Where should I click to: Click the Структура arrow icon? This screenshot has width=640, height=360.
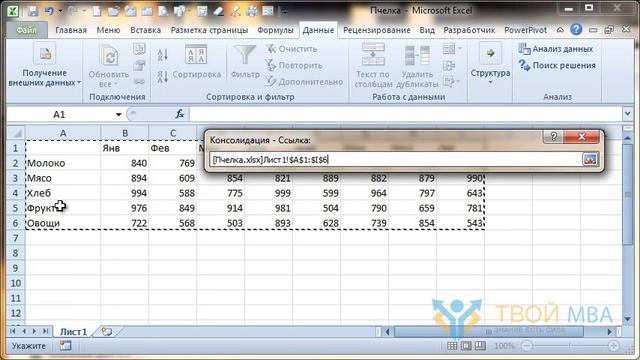click(490, 53)
